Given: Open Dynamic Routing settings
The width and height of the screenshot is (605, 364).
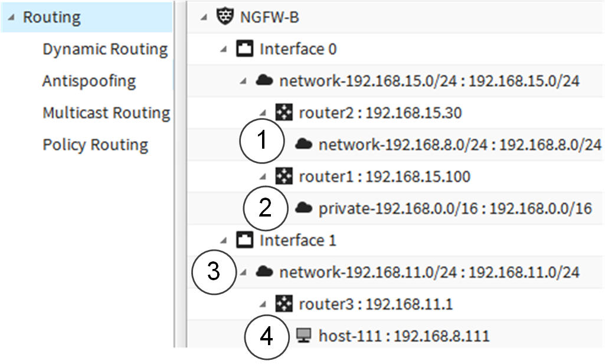Looking at the screenshot, I should click(105, 49).
